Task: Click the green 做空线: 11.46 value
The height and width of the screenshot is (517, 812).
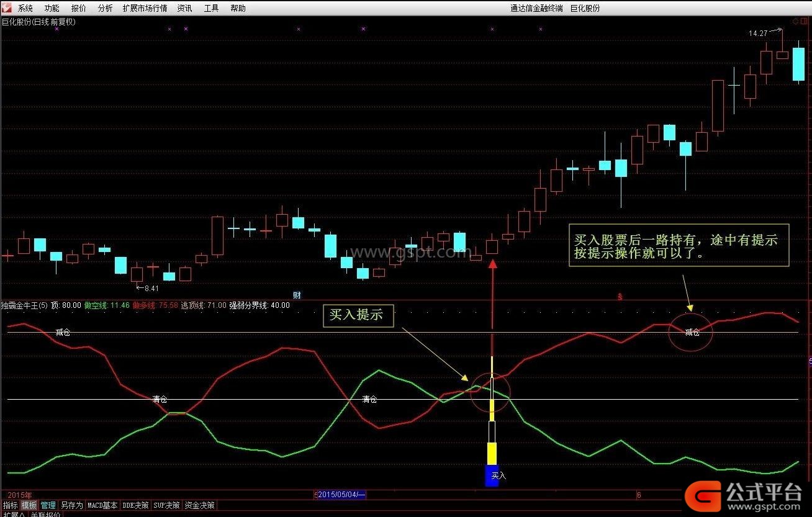Action: [x=107, y=305]
